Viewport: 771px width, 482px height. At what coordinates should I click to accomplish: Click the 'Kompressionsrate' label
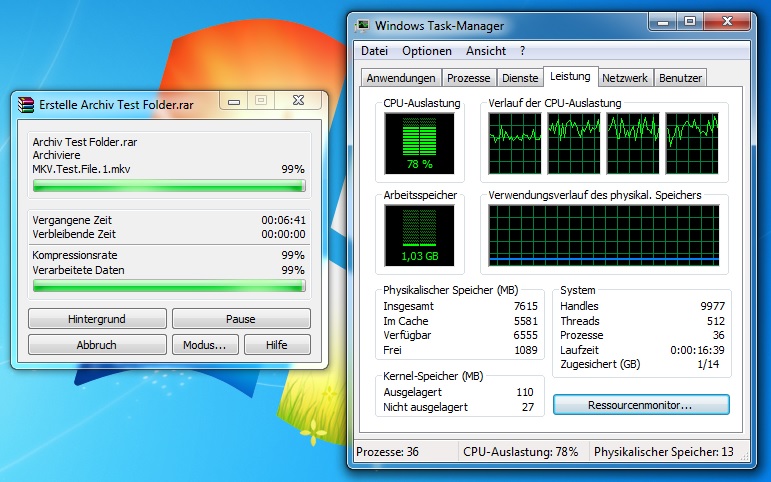pos(75,255)
